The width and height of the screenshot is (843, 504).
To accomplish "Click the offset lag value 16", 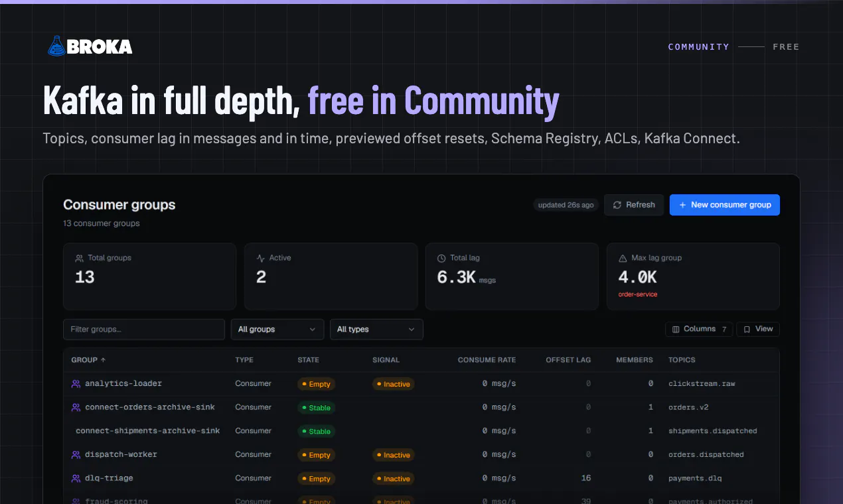I will point(586,478).
